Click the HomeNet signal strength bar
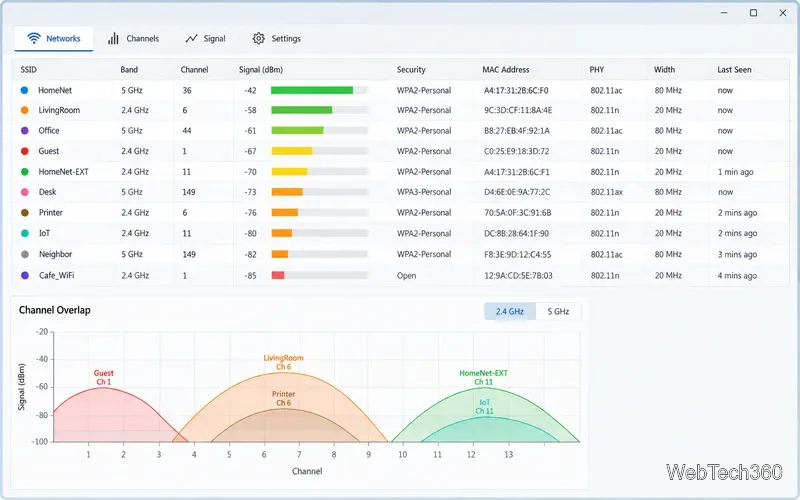This screenshot has width=800, height=500. [x=319, y=90]
